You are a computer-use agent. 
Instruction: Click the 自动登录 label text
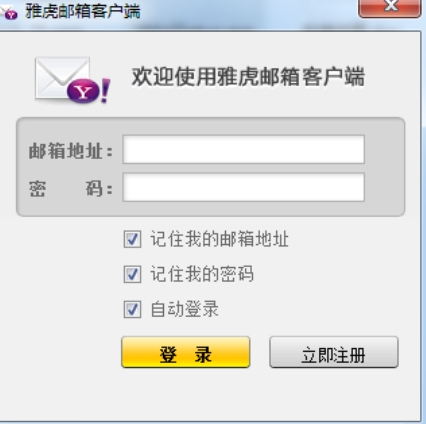pyautogui.click(x=185, y=309)
